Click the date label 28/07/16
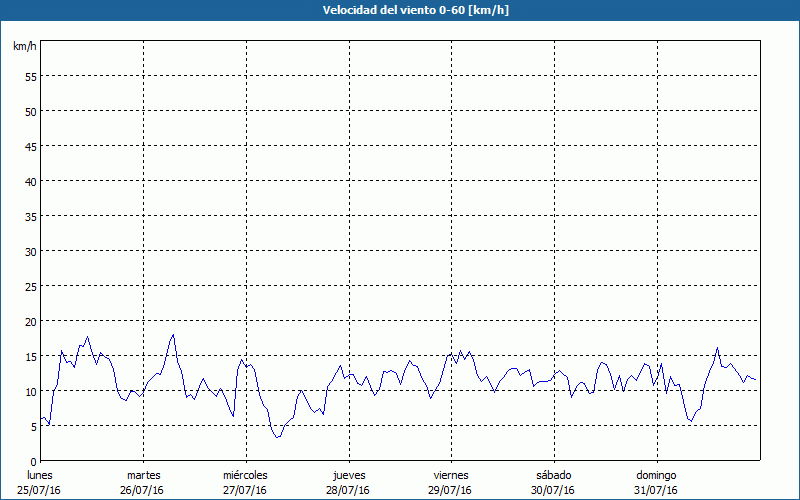 (348, 490)
